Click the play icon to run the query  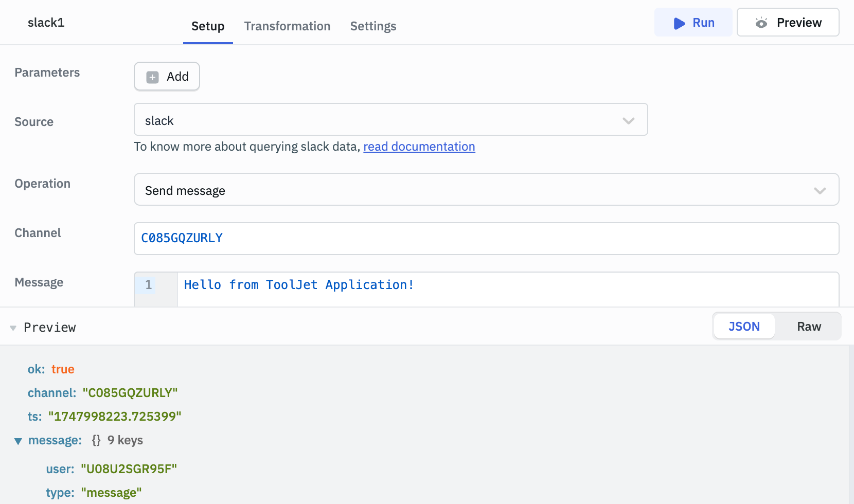(x=678, y=23)
